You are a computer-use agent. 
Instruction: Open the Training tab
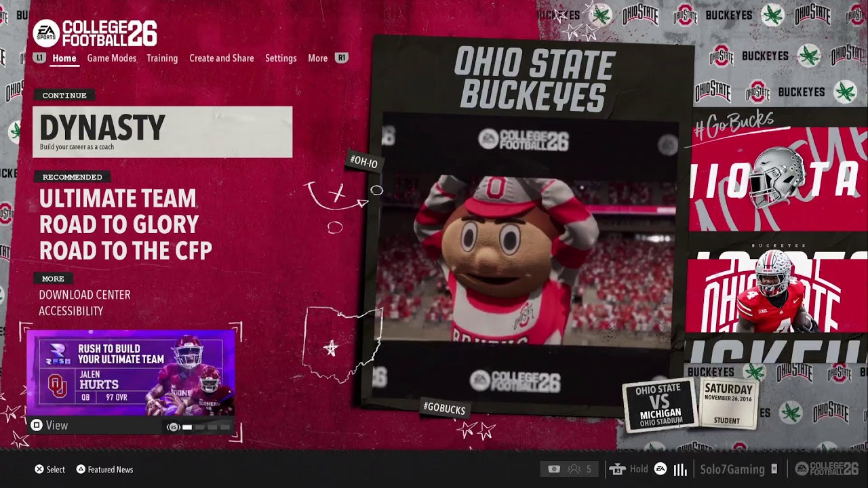click(162, 58)
